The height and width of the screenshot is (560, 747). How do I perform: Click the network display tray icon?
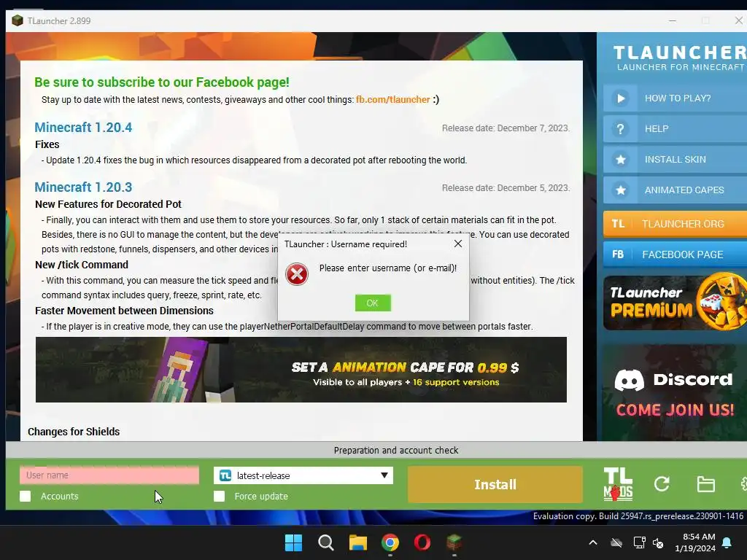point(639,542)
